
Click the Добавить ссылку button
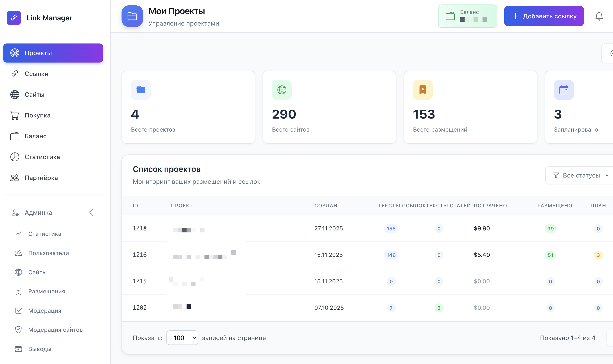pyautogui.click(x=544, y=16)
